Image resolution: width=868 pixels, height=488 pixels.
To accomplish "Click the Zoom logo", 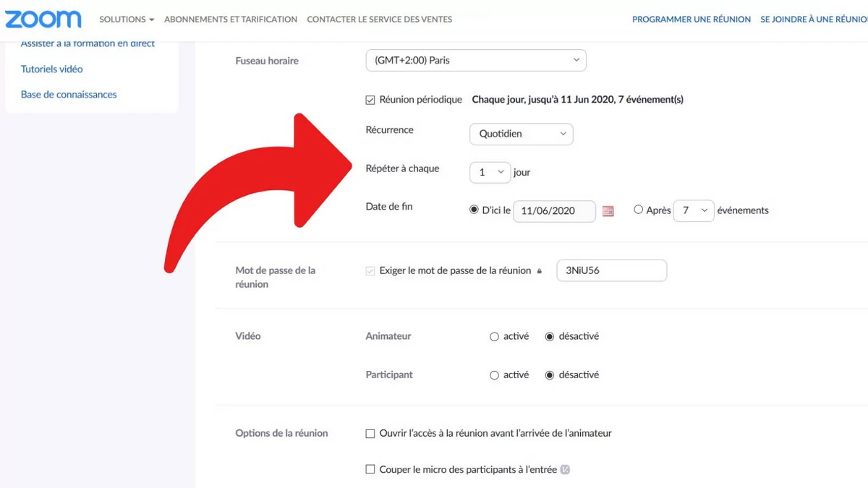I will click(43, 19).
